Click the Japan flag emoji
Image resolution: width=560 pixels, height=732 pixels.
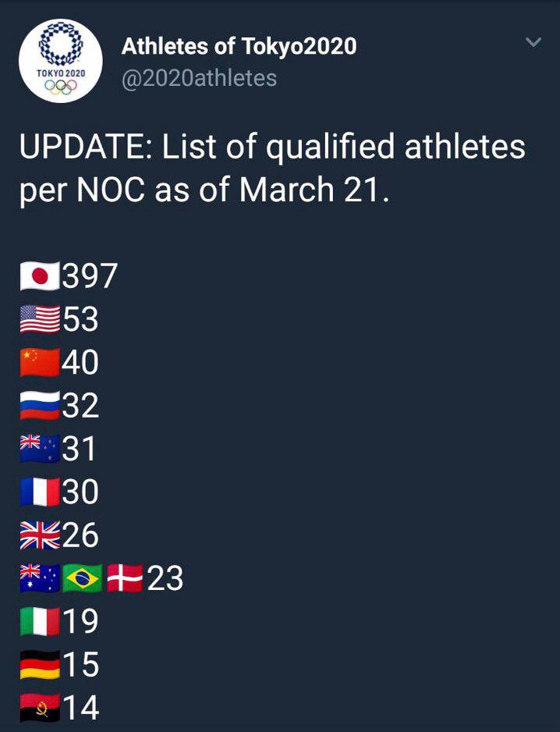click(x=40, y=276)
